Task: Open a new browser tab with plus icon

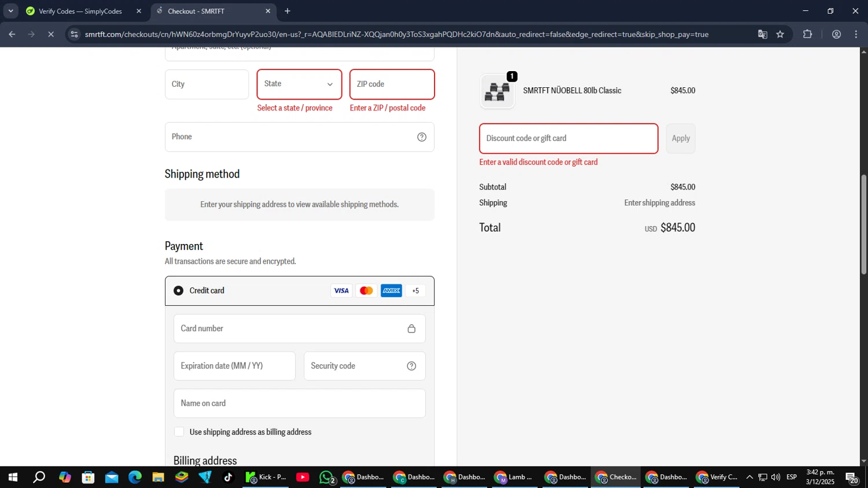Action: (288, 11)
